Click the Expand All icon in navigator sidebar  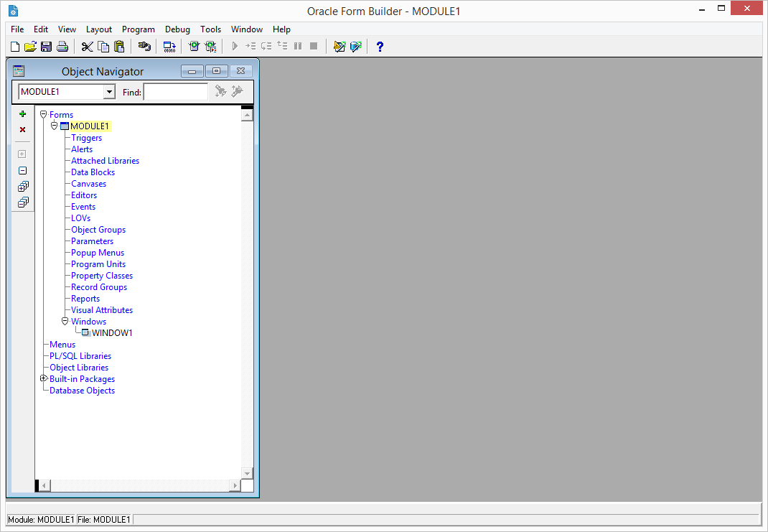[23, 187]
